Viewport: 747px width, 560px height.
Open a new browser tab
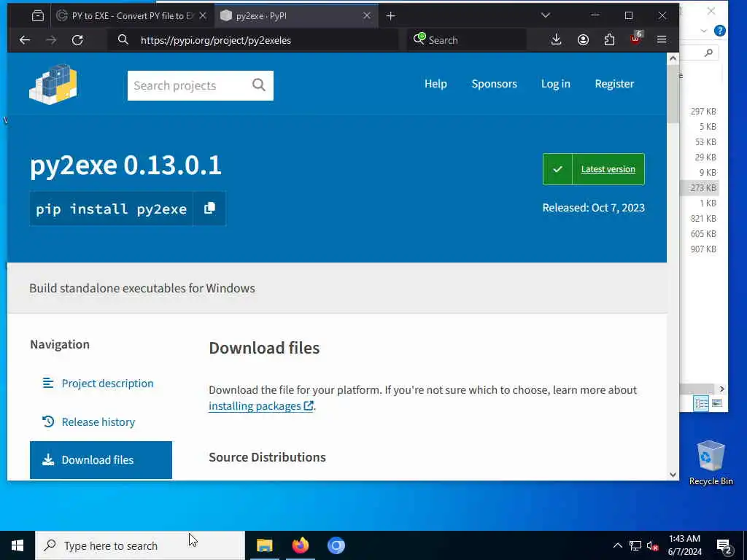(x=391, y=16)
